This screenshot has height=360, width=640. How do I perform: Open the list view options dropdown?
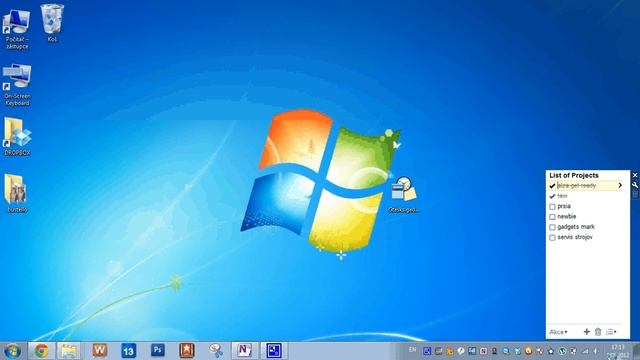tap(611, 332)
